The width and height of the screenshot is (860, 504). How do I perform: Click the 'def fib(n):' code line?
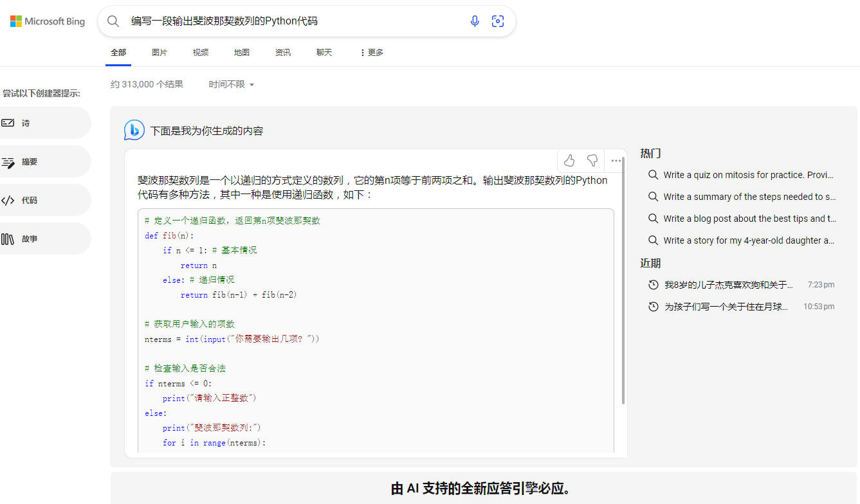(169, 236)
